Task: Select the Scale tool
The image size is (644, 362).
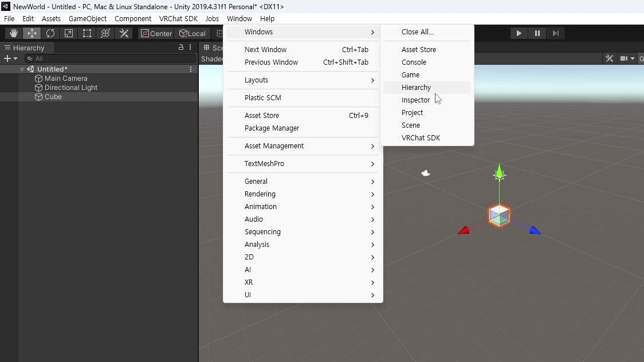Action: pyautogui.click(x=69, y=33)
